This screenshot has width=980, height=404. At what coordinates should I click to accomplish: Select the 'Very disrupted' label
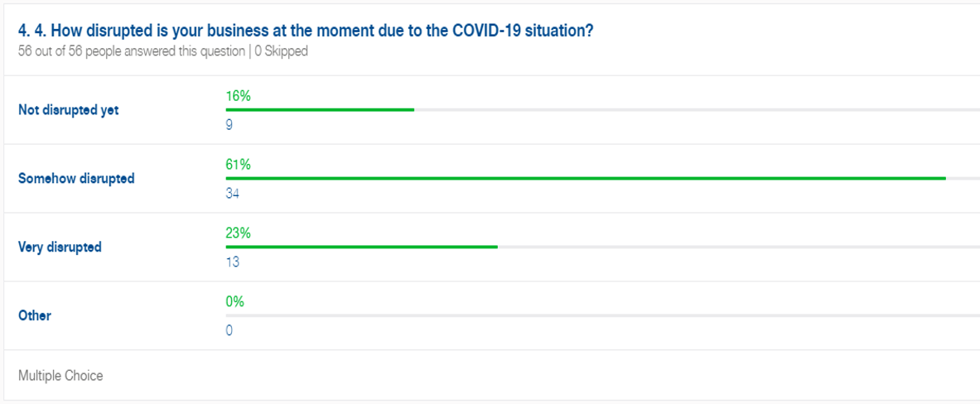click(60, 248)
